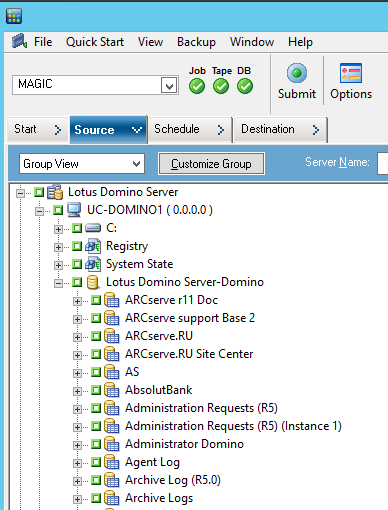Screen dimensions: 388x510
Task: Click the Source tab
Action: click(108, 129)
